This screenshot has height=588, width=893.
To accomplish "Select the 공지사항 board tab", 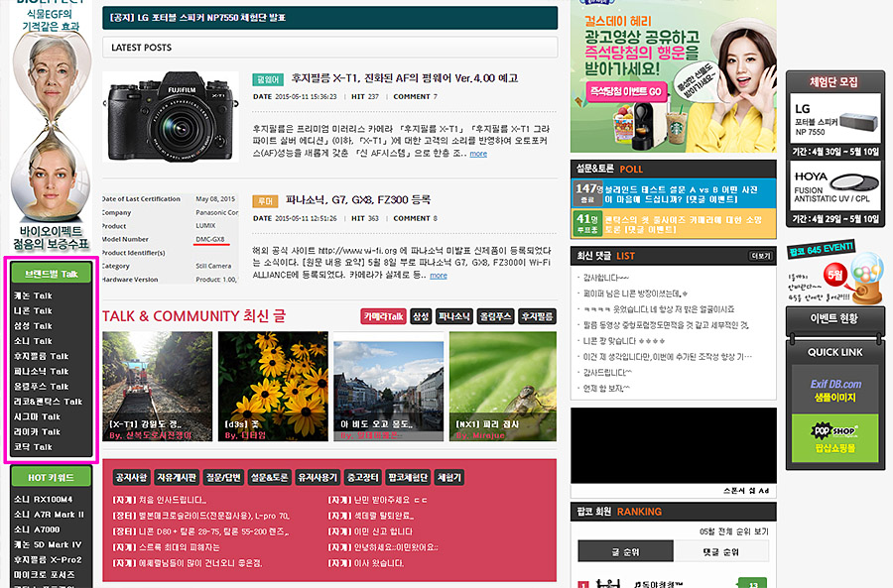I will (x=131, y=478).
